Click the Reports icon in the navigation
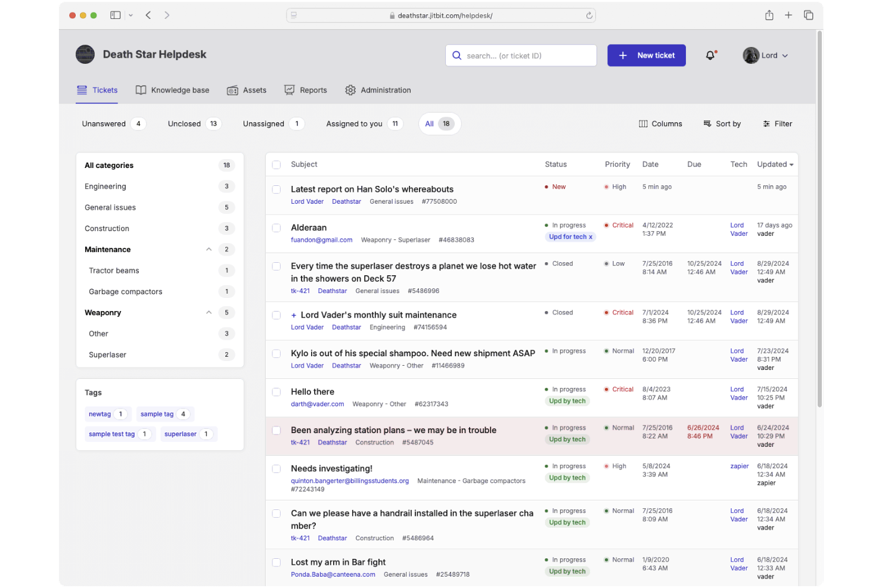Viewport: 882px width, 588px height. [x=290, y=90]
